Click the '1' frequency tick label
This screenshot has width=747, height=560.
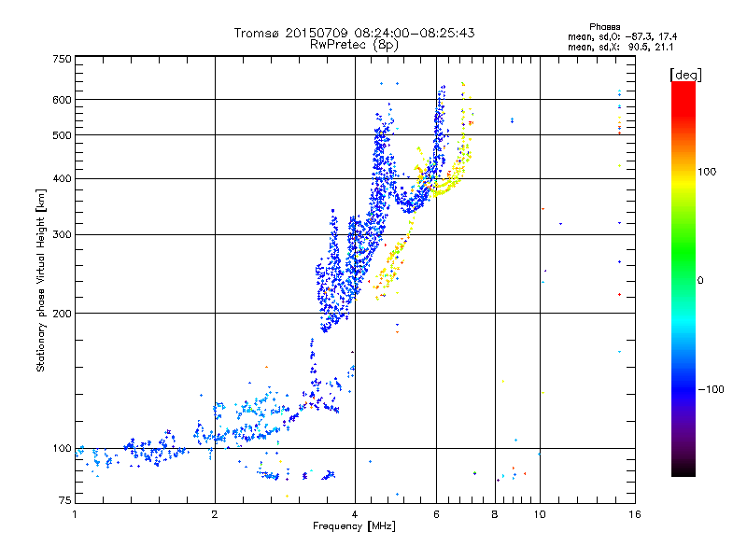76,514
